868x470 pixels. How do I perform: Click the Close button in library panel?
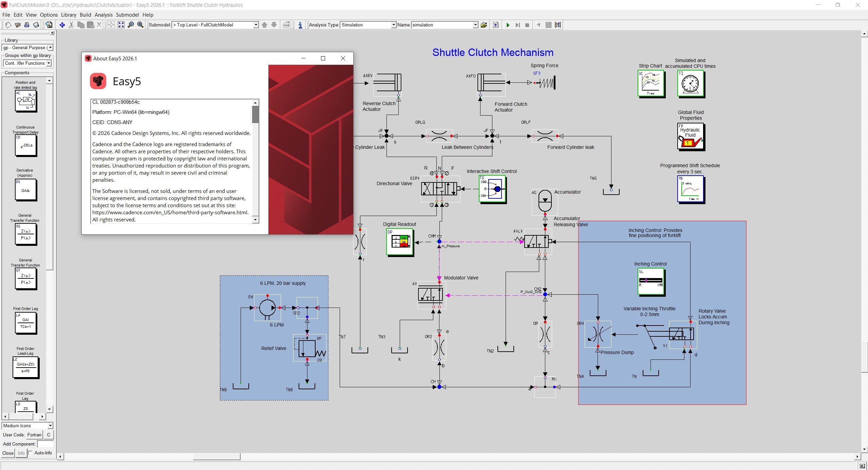[x=8, y=453]
